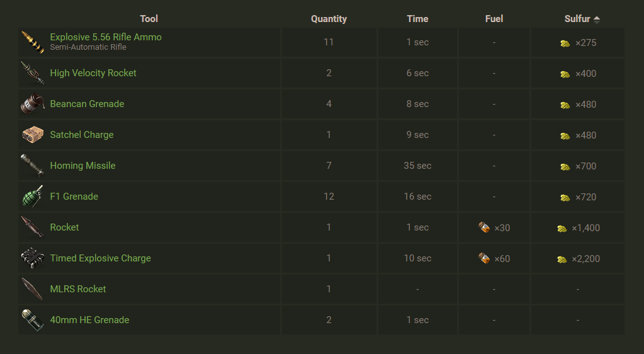Open the Rocket item link
The width and height of the screenshot is (644, 354).
64,227
